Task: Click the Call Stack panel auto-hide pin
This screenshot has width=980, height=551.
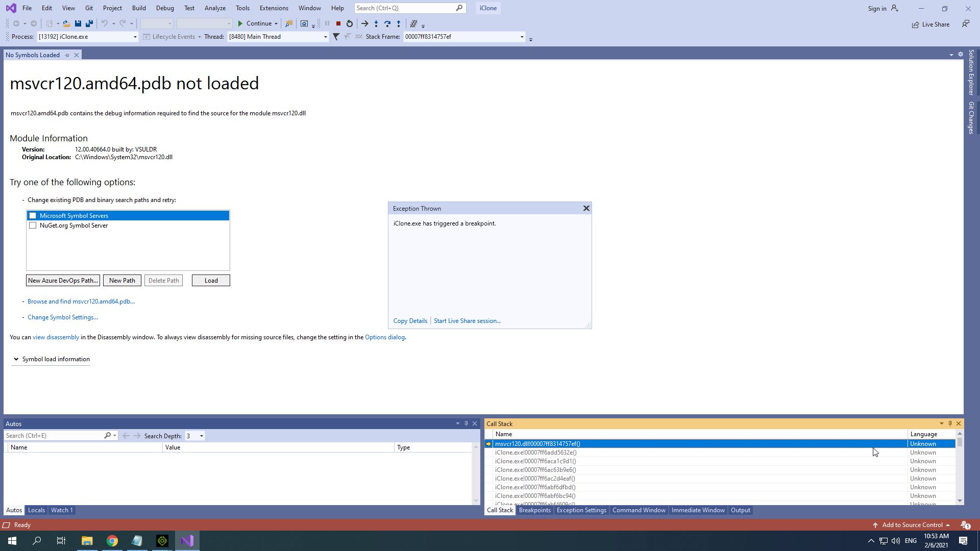Action: (x=950, y=423)
